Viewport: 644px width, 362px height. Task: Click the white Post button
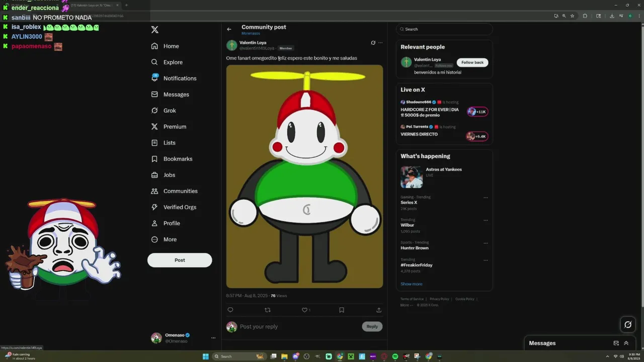coord(180,260)
